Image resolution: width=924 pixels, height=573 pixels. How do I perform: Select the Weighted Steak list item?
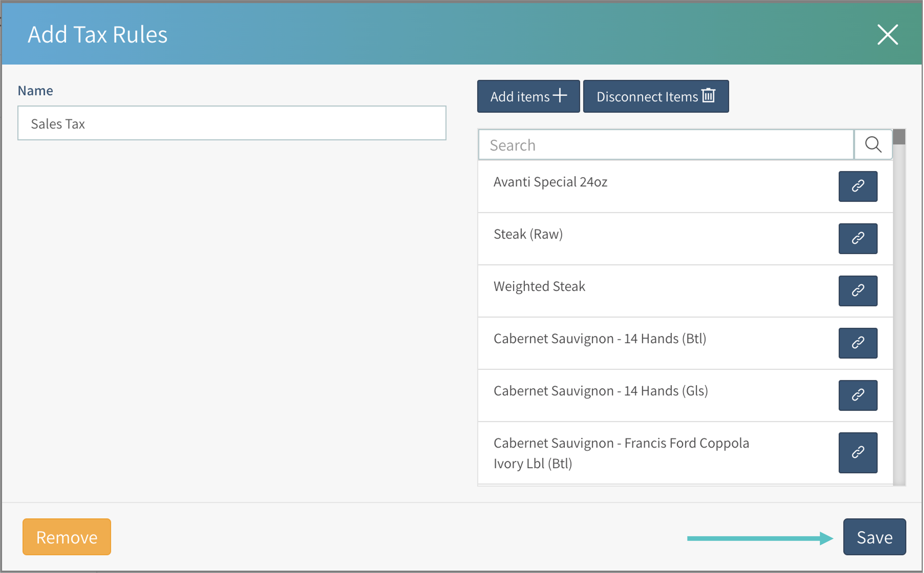point(539,287)
